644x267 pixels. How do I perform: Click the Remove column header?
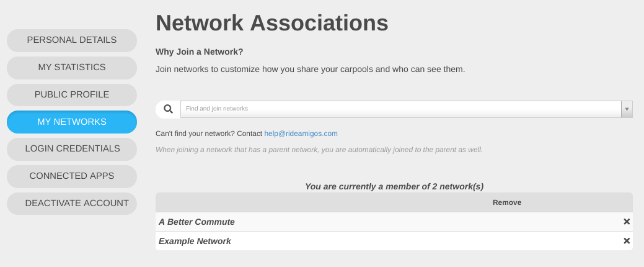[507, 202]
